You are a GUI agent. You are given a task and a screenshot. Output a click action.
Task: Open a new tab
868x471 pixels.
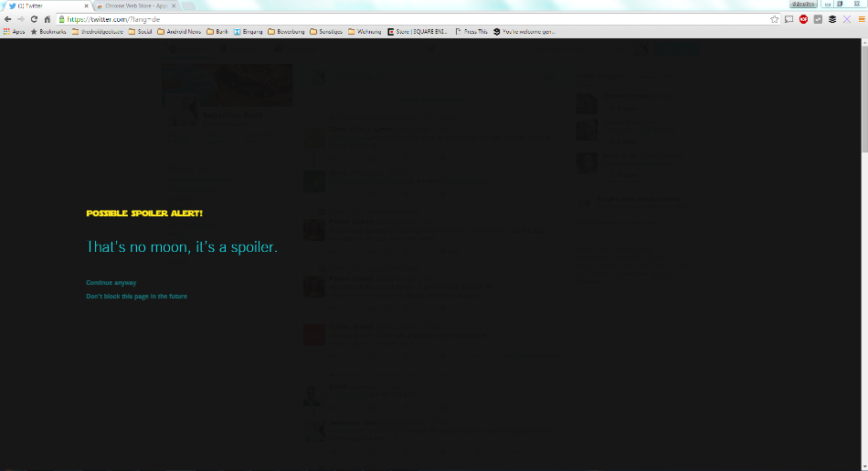[x=188, y=6]
